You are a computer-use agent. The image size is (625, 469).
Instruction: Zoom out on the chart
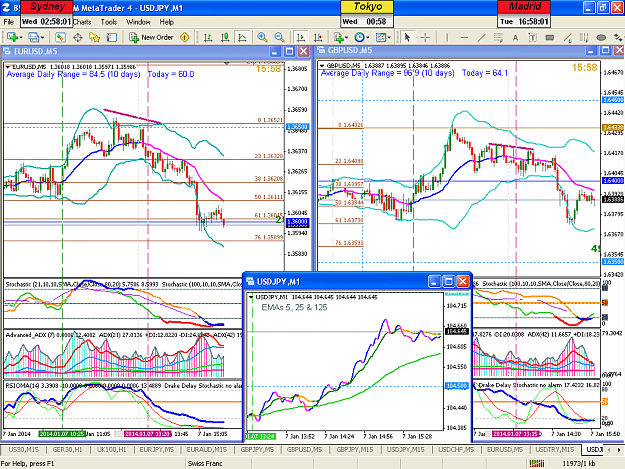click(x=280, y=37)
